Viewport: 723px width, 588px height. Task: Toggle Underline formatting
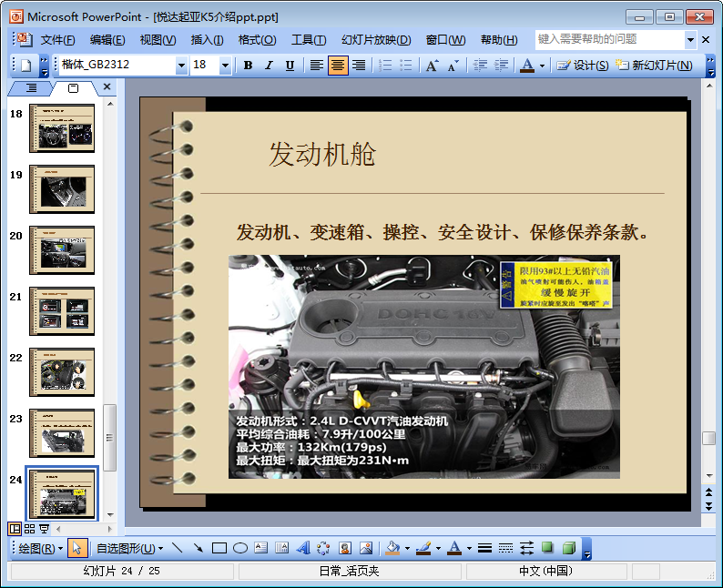290,66
